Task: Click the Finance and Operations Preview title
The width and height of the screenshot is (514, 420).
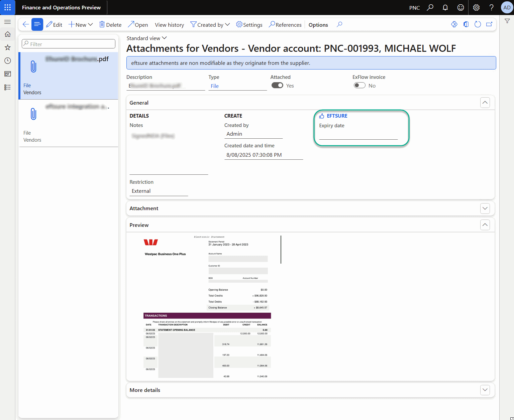Action: click(x=61, y=7)
